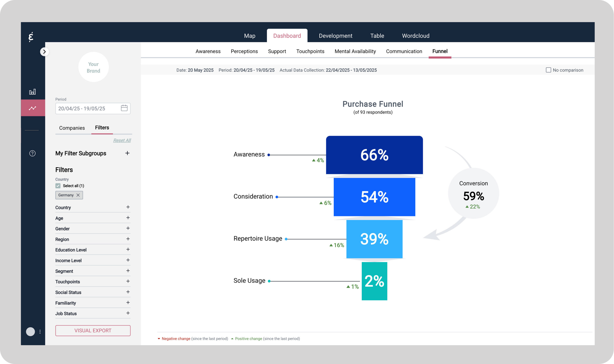
Task: Remove the Germany filter chip
Action: tap(78, 195)
